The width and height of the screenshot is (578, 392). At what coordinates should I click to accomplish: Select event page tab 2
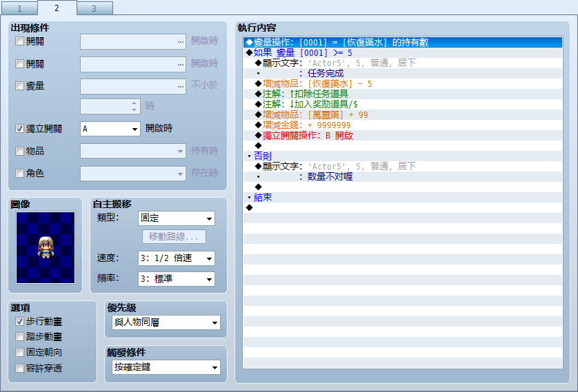coord(57,8)
